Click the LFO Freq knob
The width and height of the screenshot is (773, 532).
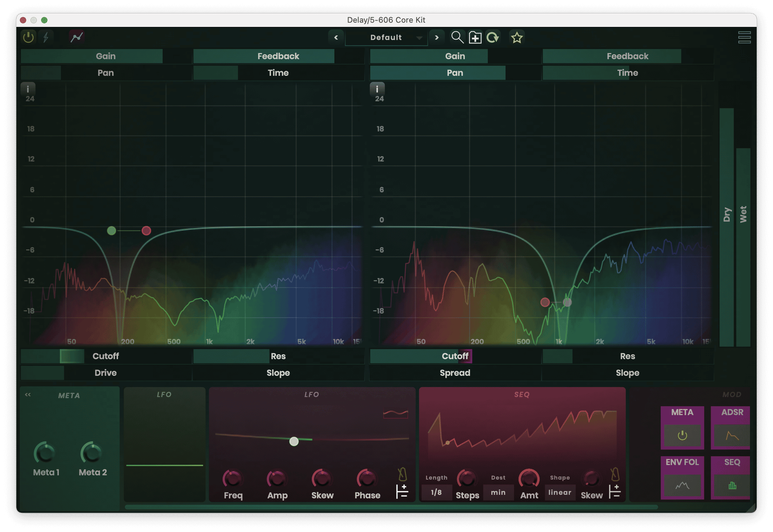[232, 479]
